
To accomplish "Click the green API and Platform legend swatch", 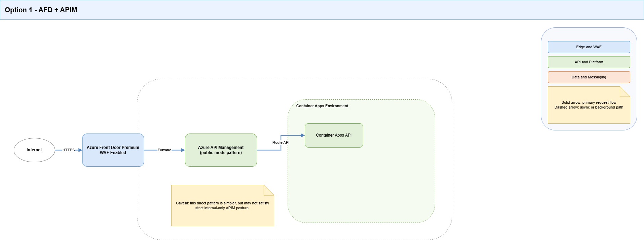I will point(589,62).
